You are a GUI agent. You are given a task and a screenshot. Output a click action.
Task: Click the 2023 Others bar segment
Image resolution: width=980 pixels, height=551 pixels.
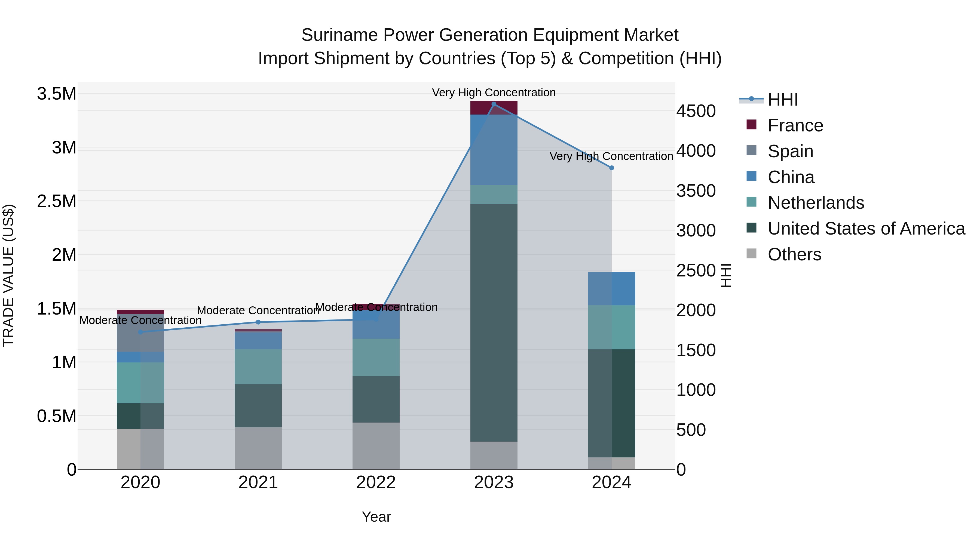pyautogui.click(x=494, y=455)
